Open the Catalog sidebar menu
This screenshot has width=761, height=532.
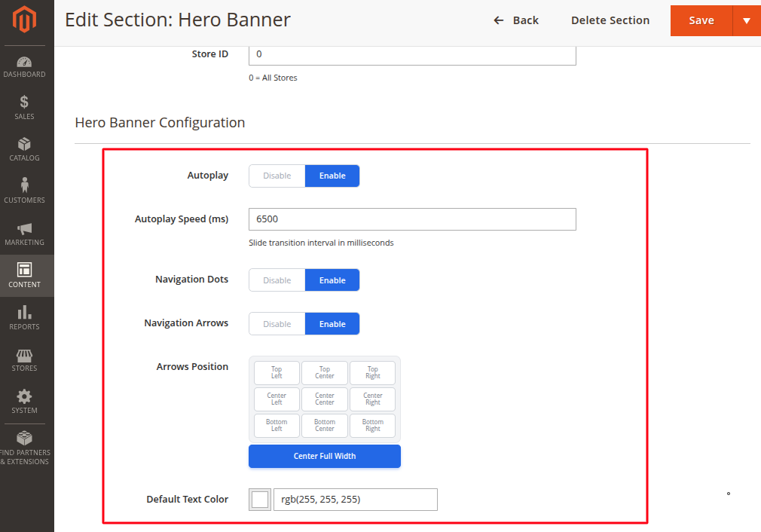point(24,149)
